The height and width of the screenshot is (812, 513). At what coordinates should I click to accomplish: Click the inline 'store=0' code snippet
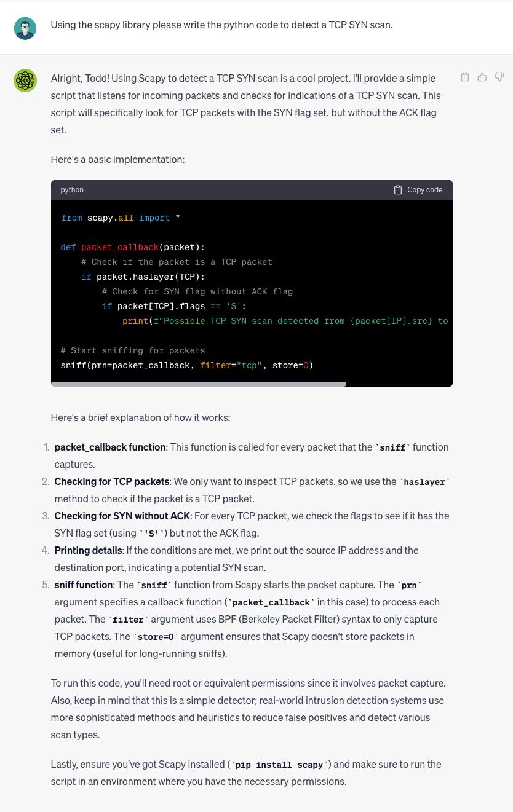(x=156, y=637)
